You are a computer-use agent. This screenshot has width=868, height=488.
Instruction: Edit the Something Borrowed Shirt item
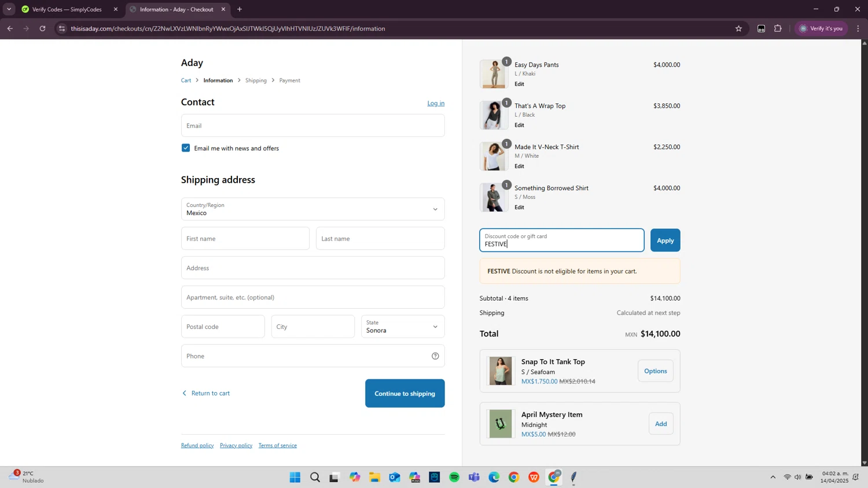click(x=520, y=207)
